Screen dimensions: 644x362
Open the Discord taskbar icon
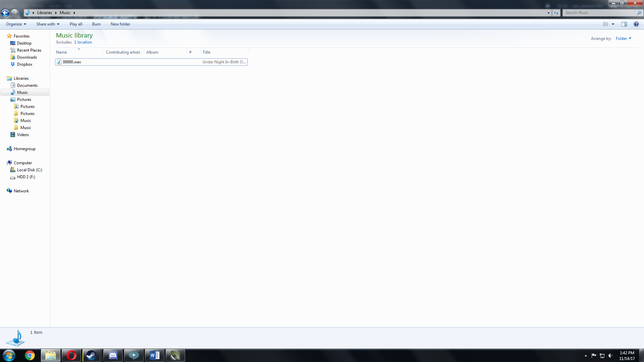113,355
